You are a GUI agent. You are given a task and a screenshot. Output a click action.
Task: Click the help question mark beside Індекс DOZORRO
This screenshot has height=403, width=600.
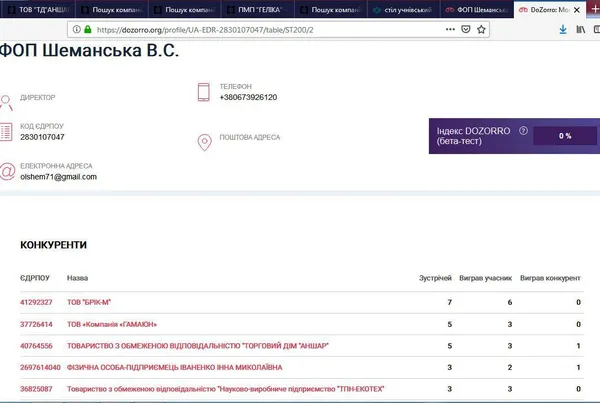(523, 131)
